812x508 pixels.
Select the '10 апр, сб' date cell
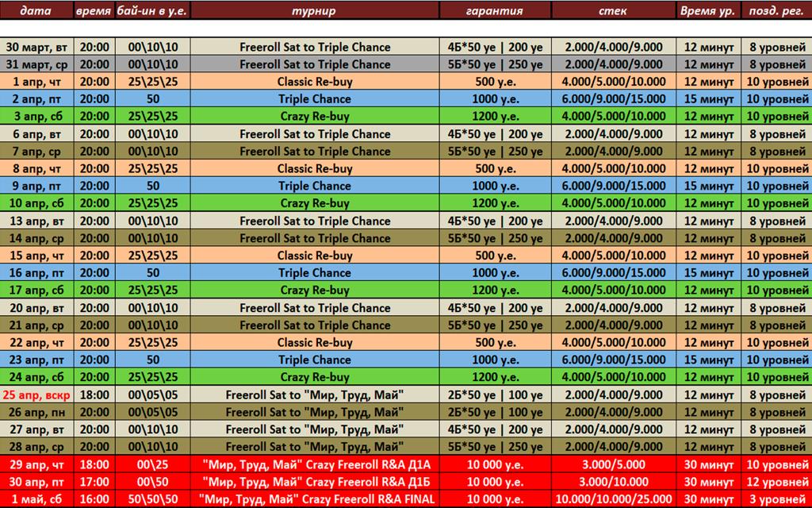click(36, 203)
